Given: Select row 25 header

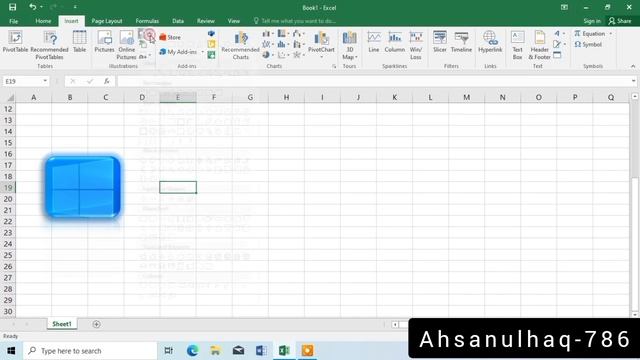Looking at the screenshot, I should click(8, 255).
